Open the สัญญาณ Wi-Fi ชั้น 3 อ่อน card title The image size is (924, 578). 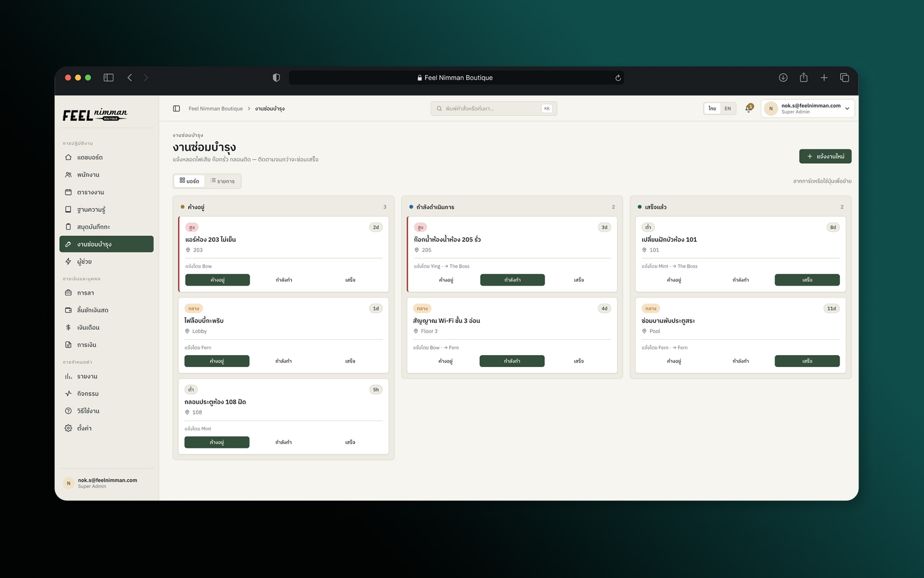[x=447, y=320]
